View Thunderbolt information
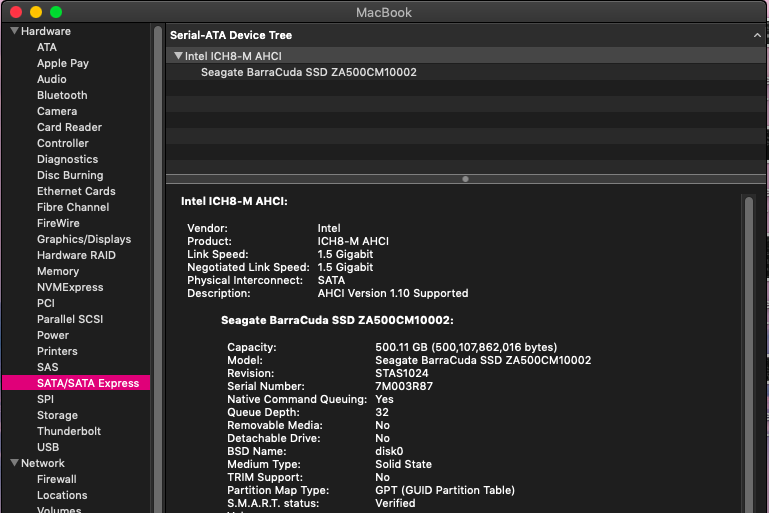 coord(69,431)
